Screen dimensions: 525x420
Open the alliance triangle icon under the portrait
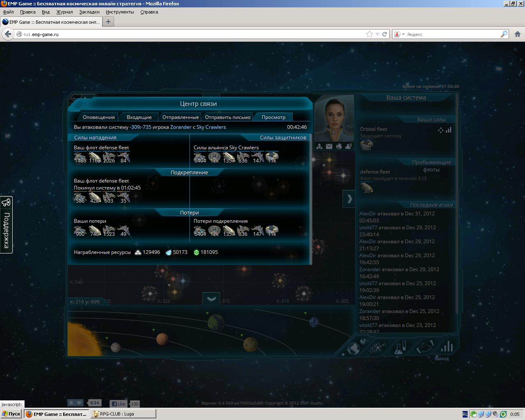tap(319, 146)
